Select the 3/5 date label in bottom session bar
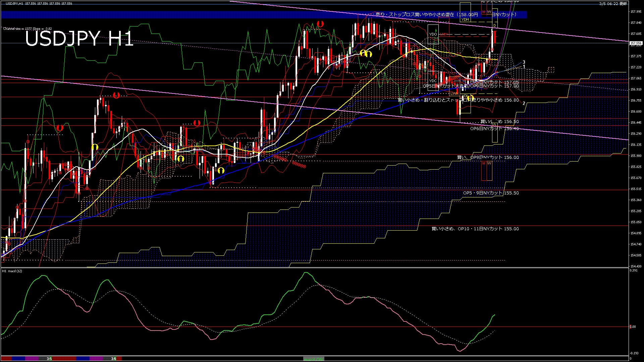Screen dimensions: 644x362 [x=49, y=359]
